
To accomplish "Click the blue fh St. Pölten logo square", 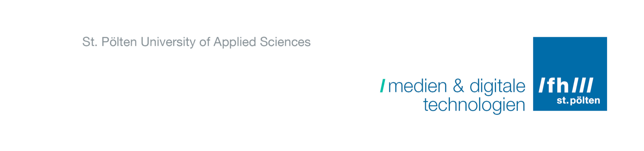I will [570, 74].
